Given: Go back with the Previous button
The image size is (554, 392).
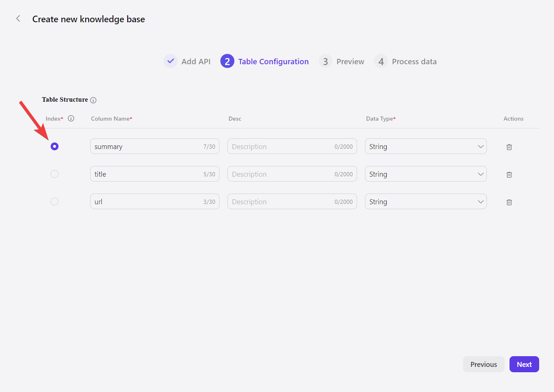Looking at the screenshot, I should (484, 364).
